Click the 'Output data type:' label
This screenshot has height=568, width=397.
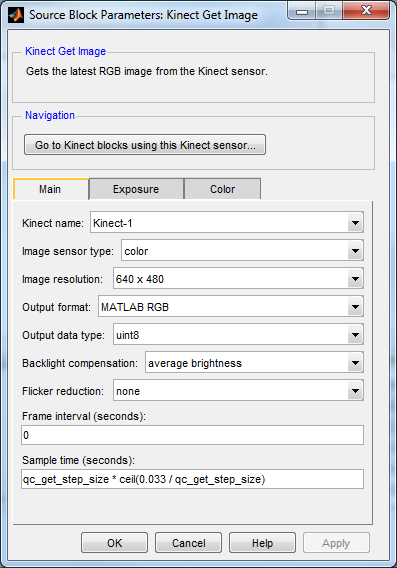(63, 335)
